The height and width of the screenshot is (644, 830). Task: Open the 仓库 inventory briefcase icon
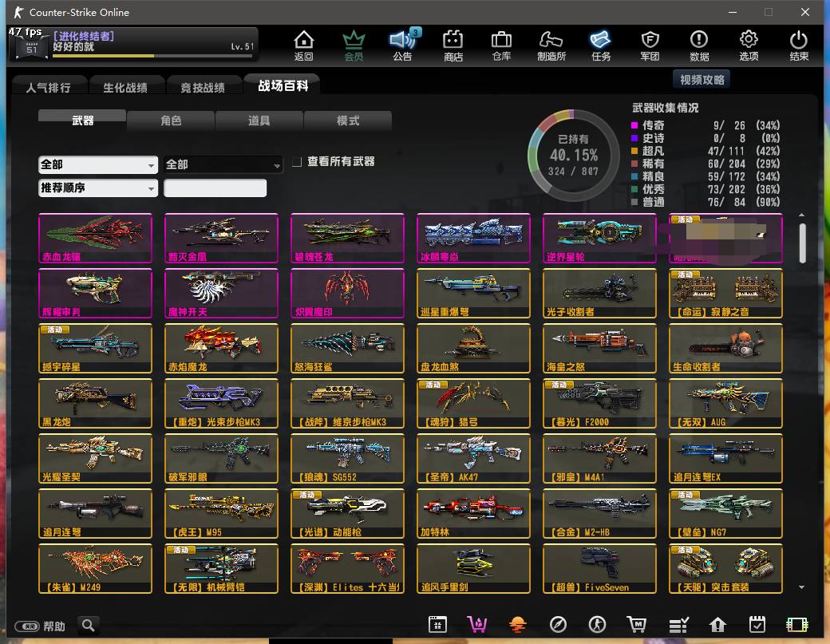pyautogui.click(x=501, y=45)
